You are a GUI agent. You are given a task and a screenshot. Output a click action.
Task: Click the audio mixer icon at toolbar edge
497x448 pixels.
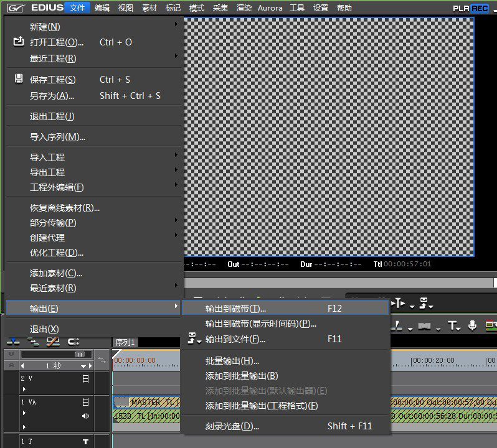pos(491,325)
